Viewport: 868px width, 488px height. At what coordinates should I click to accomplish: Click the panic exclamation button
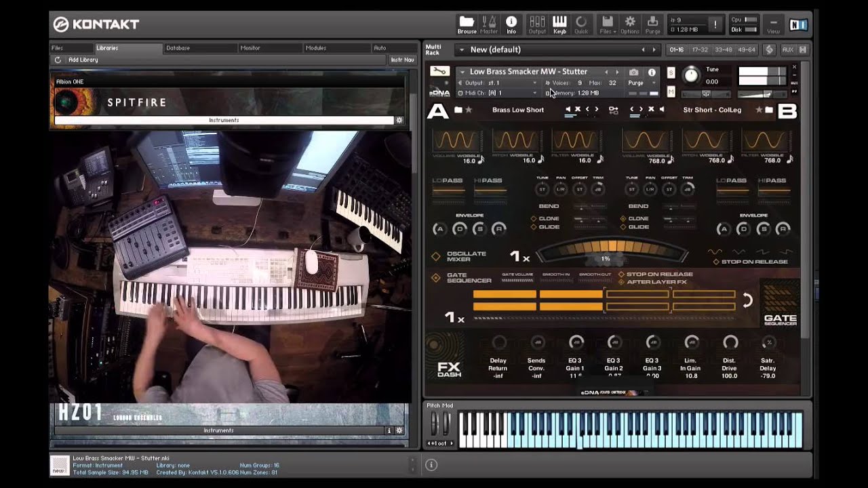714,24
